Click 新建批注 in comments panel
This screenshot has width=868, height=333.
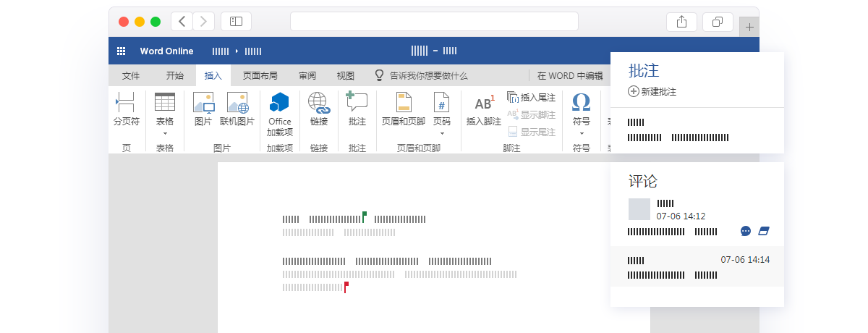(652, 91)
